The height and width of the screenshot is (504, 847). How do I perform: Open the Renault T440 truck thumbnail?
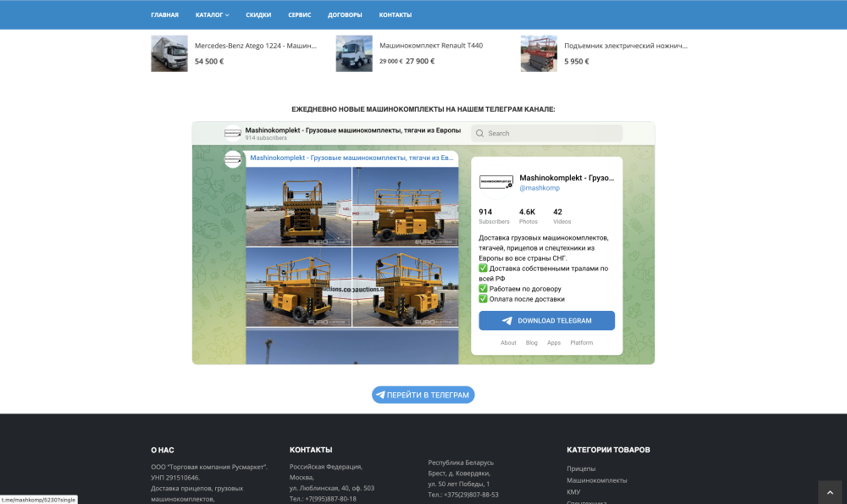[354, 53]
